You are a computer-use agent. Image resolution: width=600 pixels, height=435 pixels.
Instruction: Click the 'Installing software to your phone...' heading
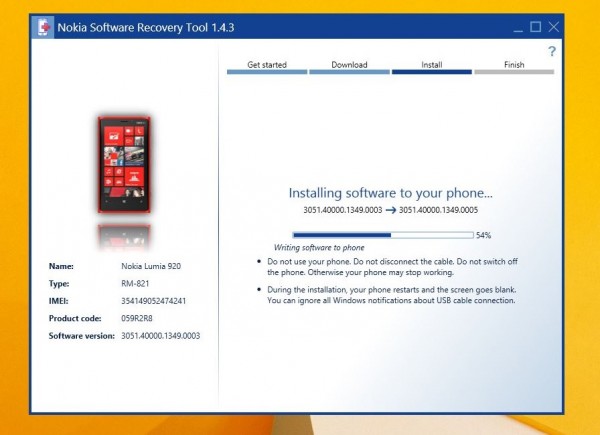[390, 193]
